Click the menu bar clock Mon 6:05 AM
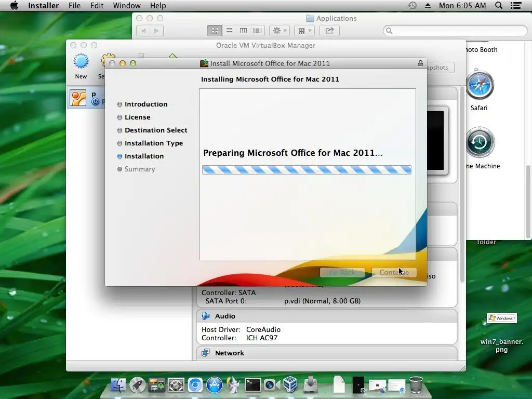Image resolution: width=532 pixels, height=399 pixels. point(462,5)
